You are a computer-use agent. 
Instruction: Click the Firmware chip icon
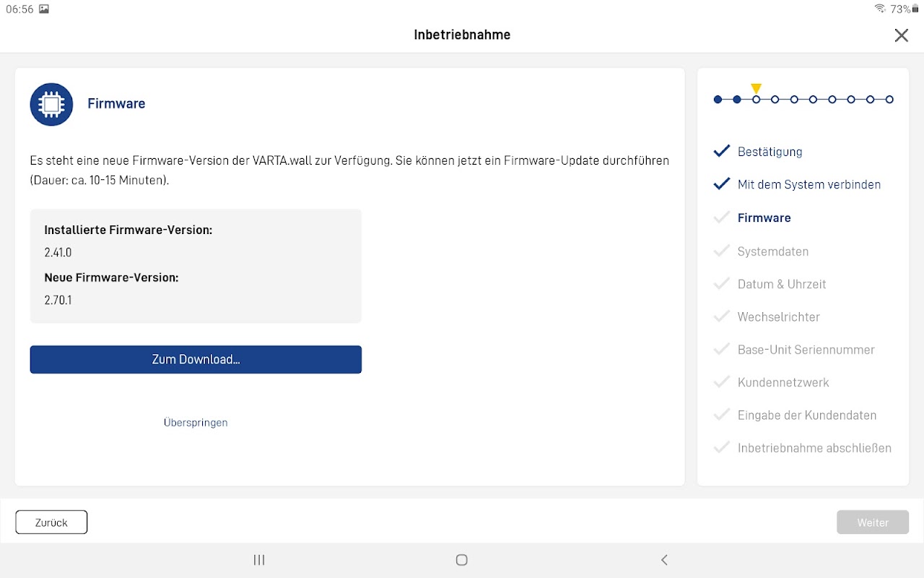[51, 104]
